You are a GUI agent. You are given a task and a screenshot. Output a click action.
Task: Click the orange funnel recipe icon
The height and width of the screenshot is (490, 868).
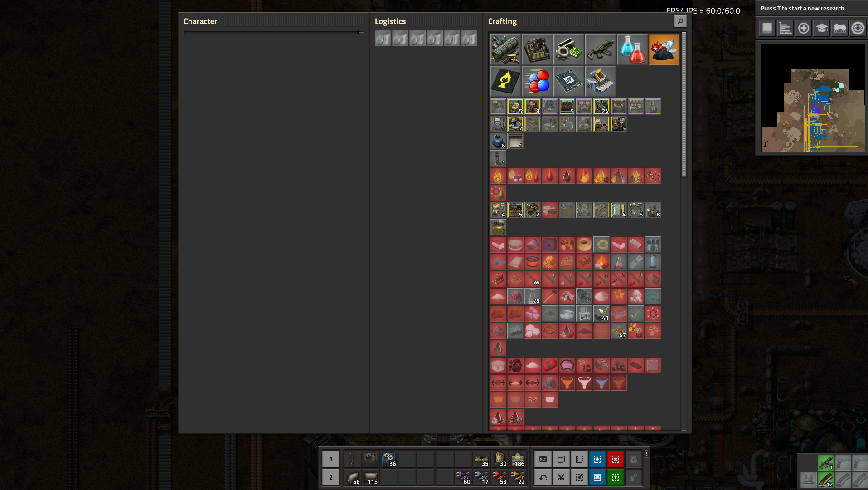tap(567, 382)
